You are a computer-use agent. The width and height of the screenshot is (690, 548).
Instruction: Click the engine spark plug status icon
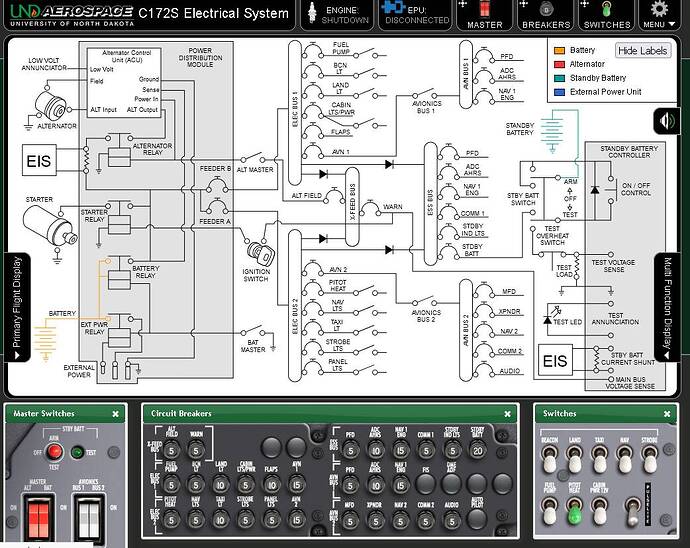click(x=310, y=14)
